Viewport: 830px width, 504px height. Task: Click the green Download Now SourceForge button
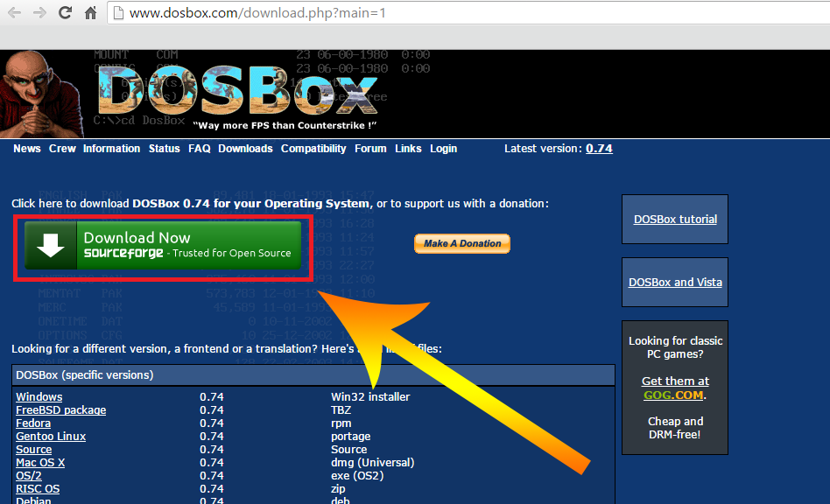[x=163, y=245]
